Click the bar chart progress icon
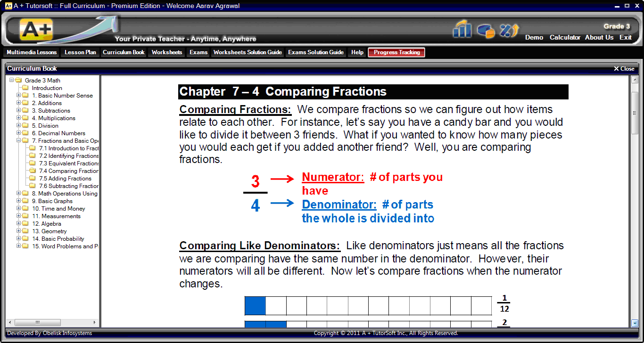The height and width of the screenshot is (343, 644). pyautogui.click(x=462, y=29)
